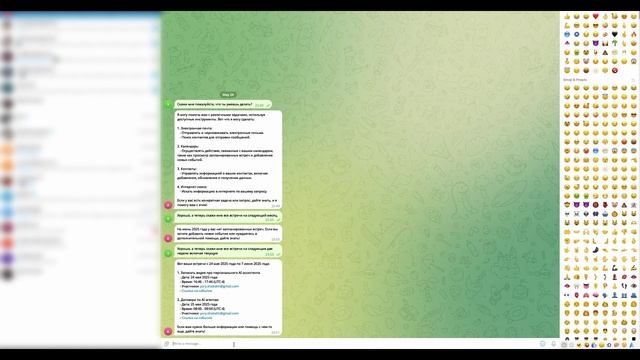Open 'Ссылка на событие' link under meeting 1
Screen dimensions: 640x360
click(x=197, y=291)
